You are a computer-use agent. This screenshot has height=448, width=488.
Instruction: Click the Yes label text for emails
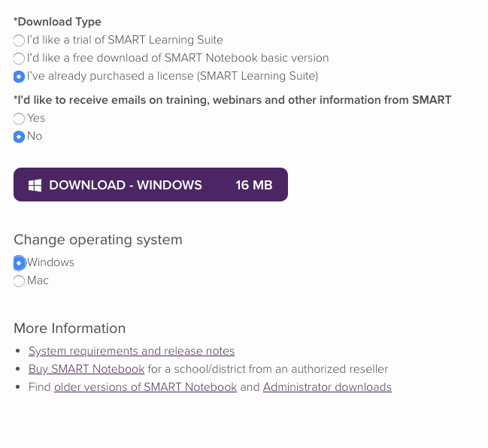point(36,118)
